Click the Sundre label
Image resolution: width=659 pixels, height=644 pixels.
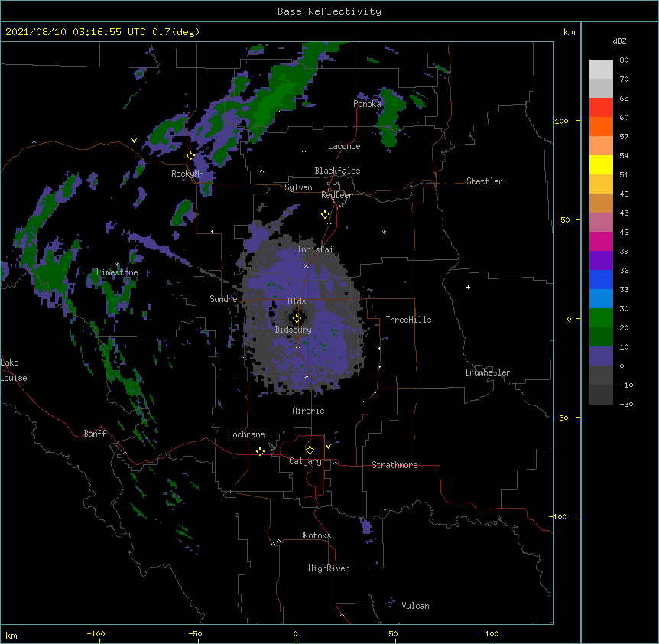223,299
